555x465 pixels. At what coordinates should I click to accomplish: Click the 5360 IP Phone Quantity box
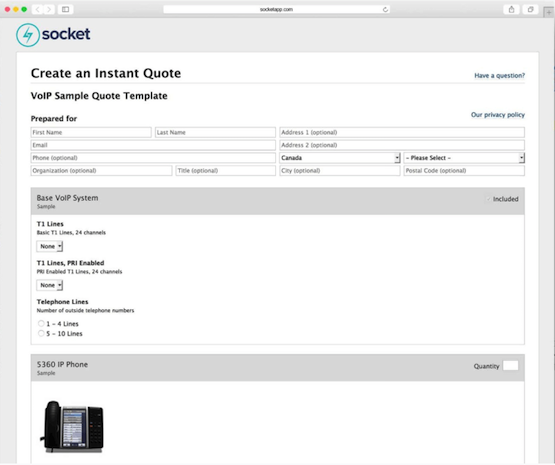click(x=510, y=366)
